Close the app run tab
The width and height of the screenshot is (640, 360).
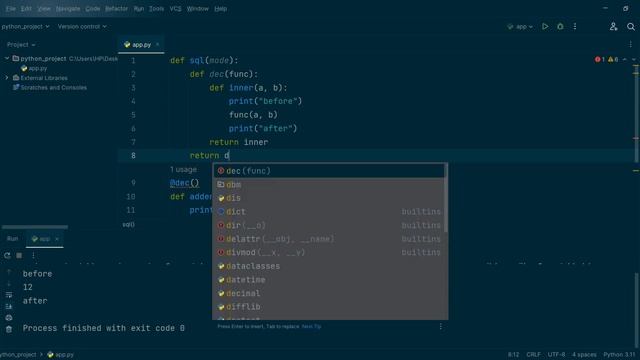[x=57, y=239]
